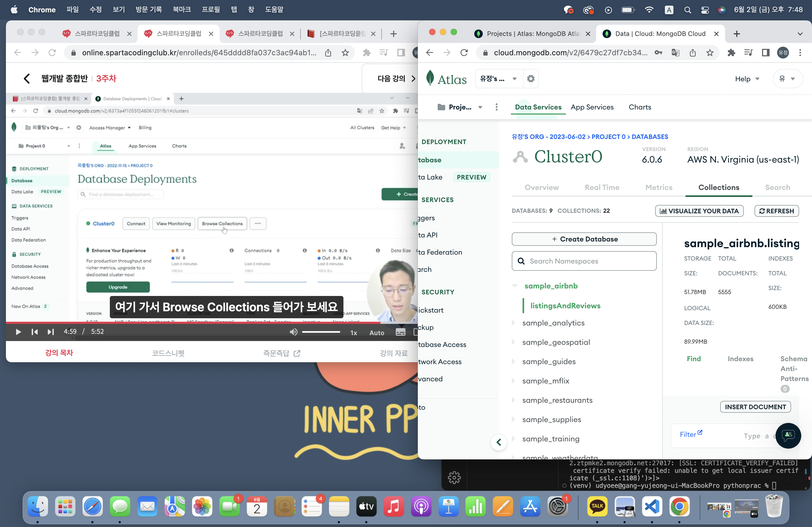Expand the sample_restaurants database
This screenshot has height=527, width=812.
coord(513,400)
